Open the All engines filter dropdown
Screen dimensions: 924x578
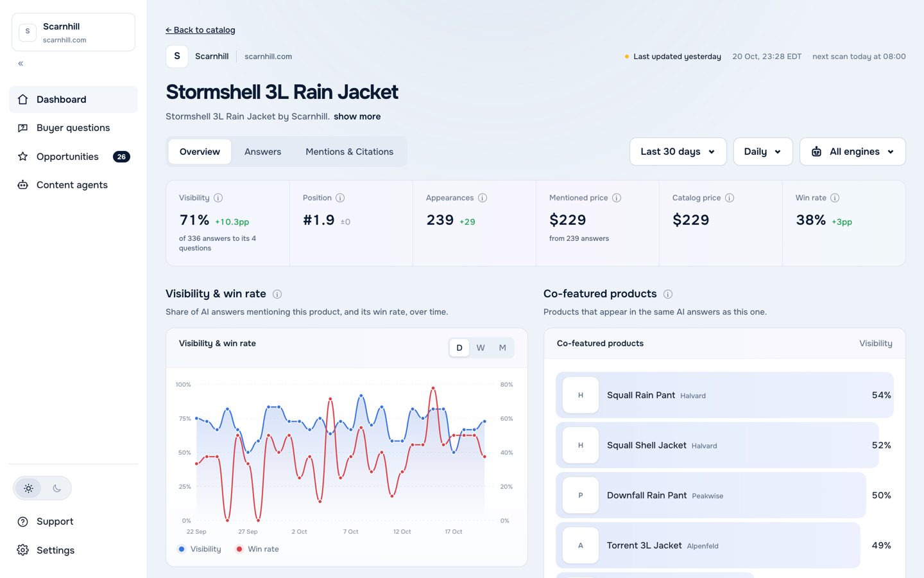point(853,152)
